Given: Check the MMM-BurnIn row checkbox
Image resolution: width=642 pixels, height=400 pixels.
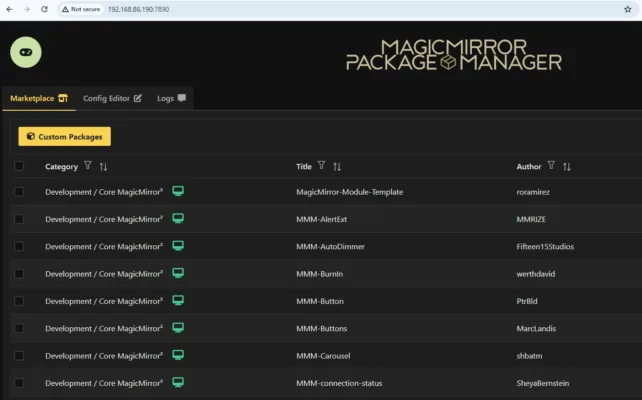Looking at the screenshot, I should [x=19, y=273].
